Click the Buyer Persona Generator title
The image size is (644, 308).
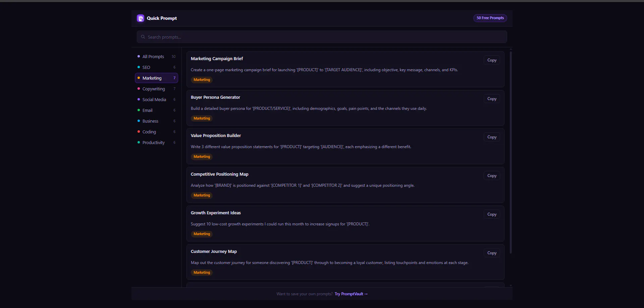215,97
